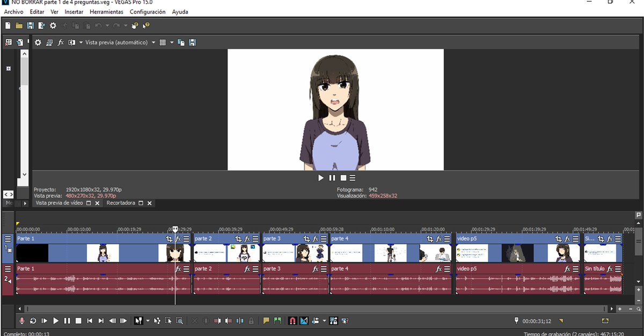This screenshot has height=336, width=644.
Task: Toggle snapping with the magnet icon
Action: coord(292,320)
